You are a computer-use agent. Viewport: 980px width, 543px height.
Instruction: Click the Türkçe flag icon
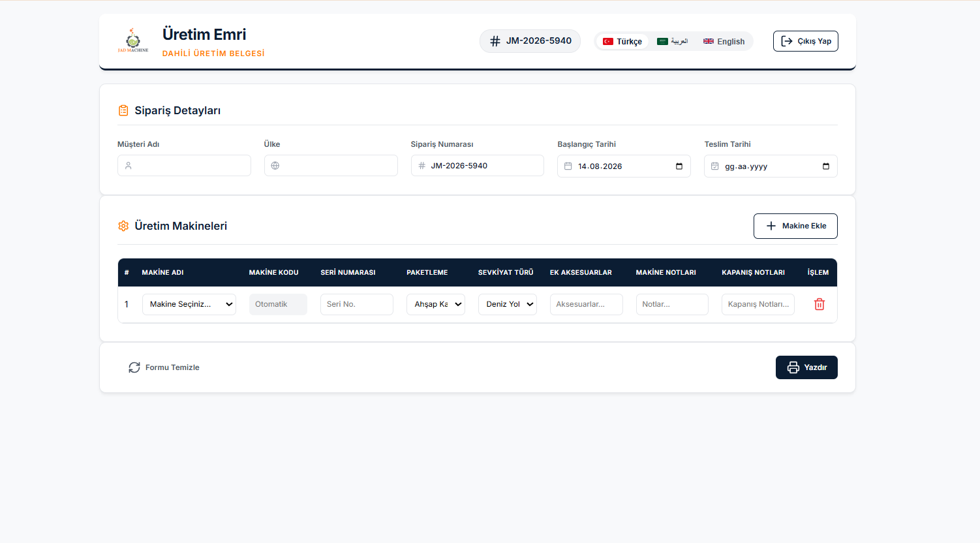608,41
